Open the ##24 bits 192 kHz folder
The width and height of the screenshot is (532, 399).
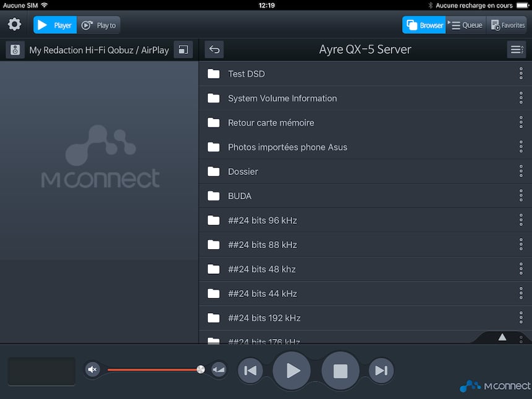tap(365, 318)
